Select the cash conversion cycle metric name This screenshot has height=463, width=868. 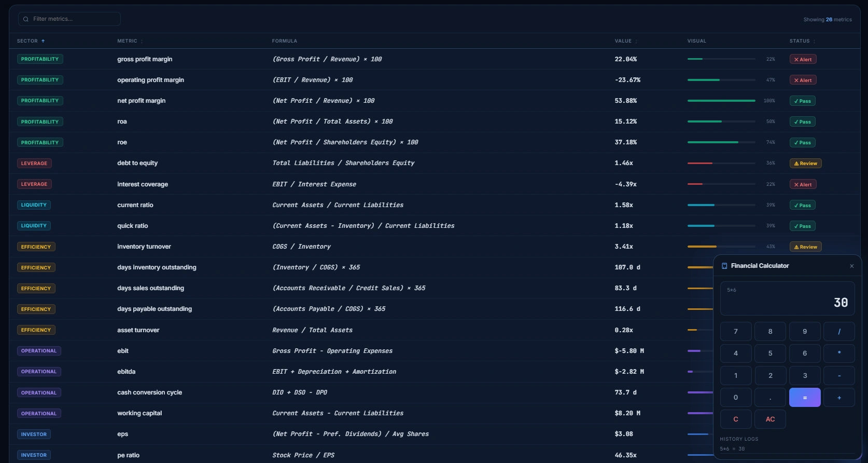pos(149,392)
